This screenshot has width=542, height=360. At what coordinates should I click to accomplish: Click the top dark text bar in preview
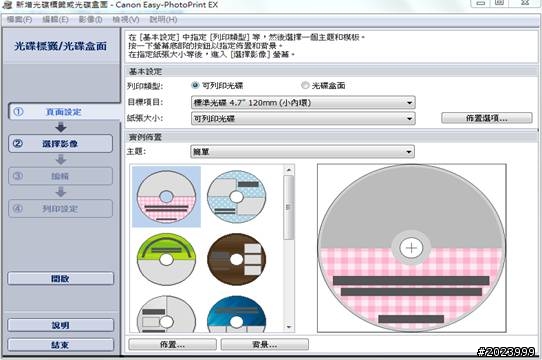pyautogui.click(x=411, y=280)
